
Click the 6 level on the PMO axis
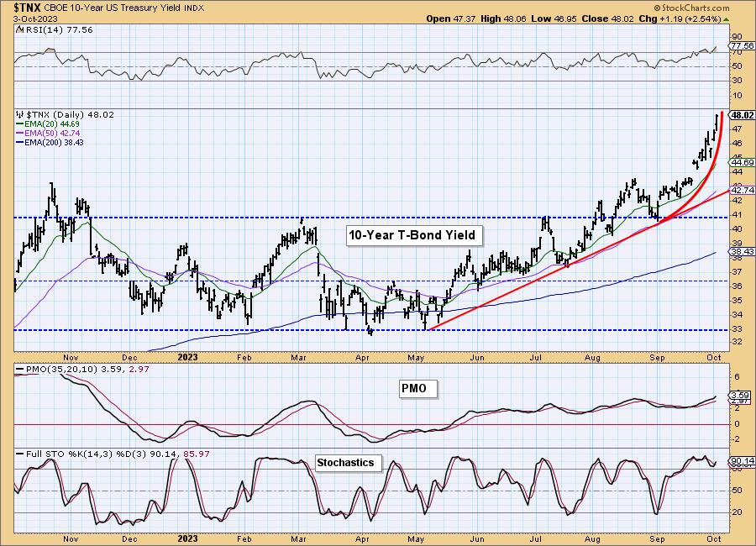tap(737, 376)
